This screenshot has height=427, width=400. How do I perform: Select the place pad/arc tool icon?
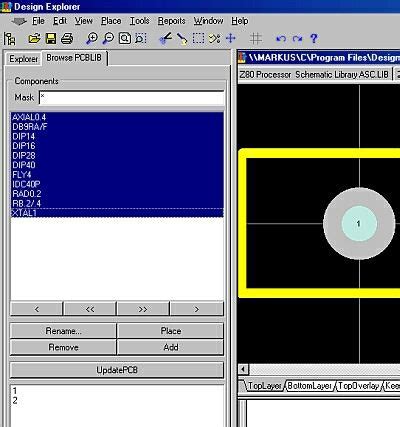(x=165, y=39)
